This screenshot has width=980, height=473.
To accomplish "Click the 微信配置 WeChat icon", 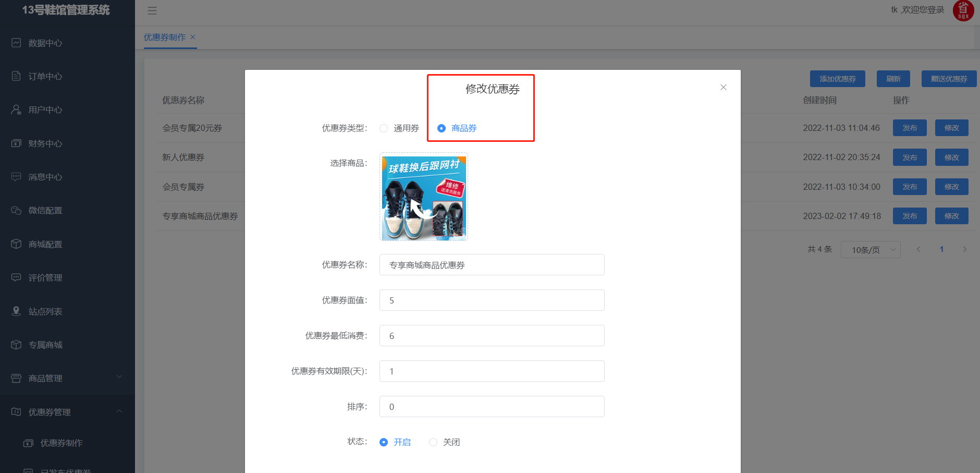I will [x=16, y=210].
